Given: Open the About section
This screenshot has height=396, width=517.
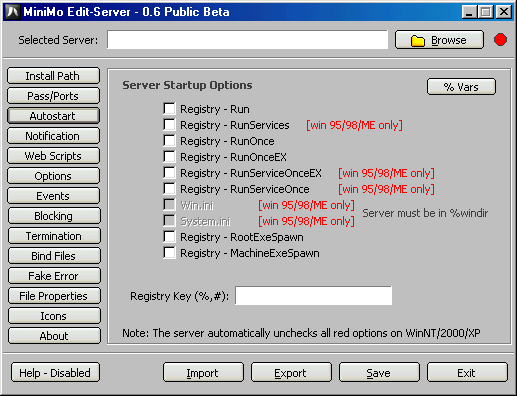Looking at the screenshot, I should [x=54, y=336].
